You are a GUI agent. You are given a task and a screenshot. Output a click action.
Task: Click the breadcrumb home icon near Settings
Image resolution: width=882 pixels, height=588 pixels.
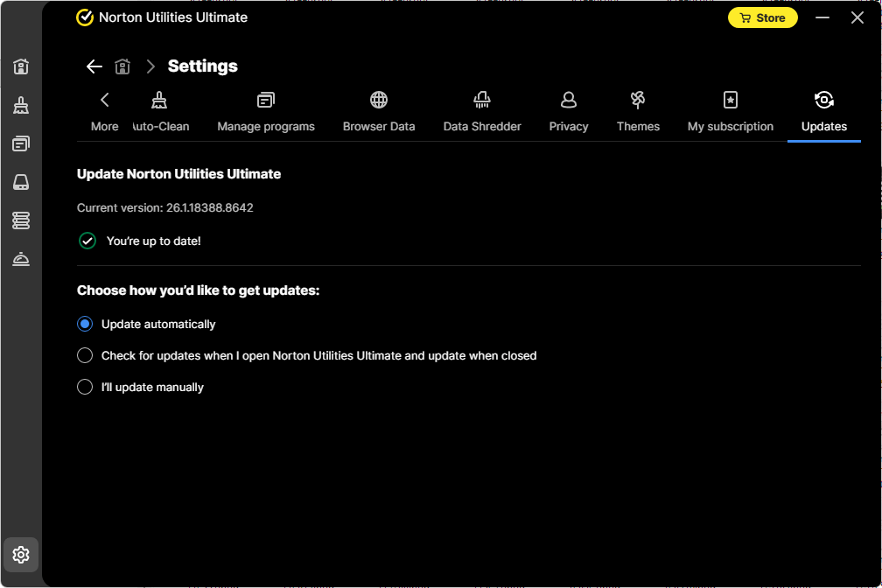pos(122,66)
